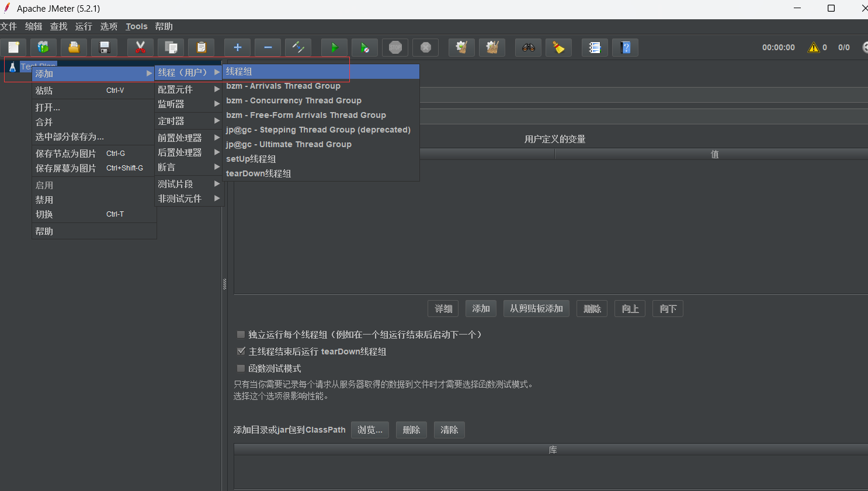Viewport: 868px width, 491px height.
Task: Expand the 配置元件 submenu
Action: (189, 89)
